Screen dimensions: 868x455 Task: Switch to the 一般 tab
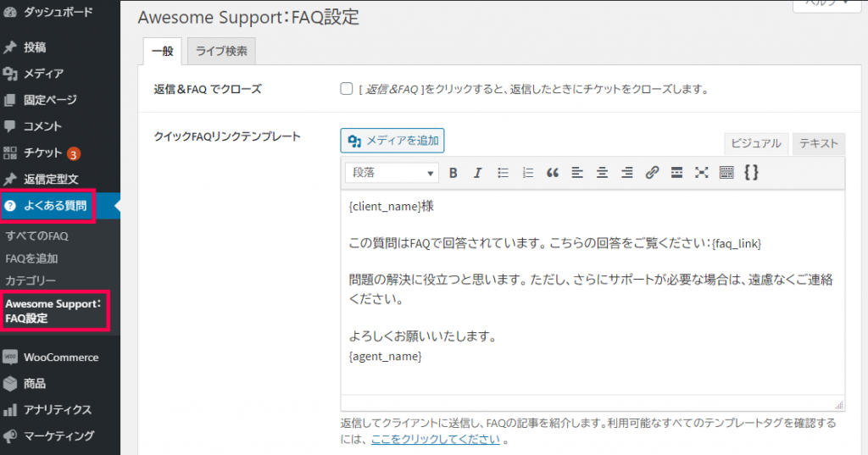(163, 51)
